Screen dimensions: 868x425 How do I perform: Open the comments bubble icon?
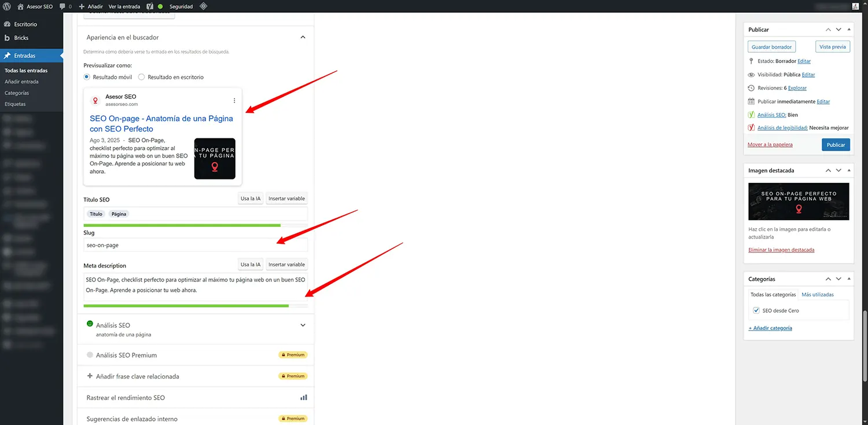(62, 6)
